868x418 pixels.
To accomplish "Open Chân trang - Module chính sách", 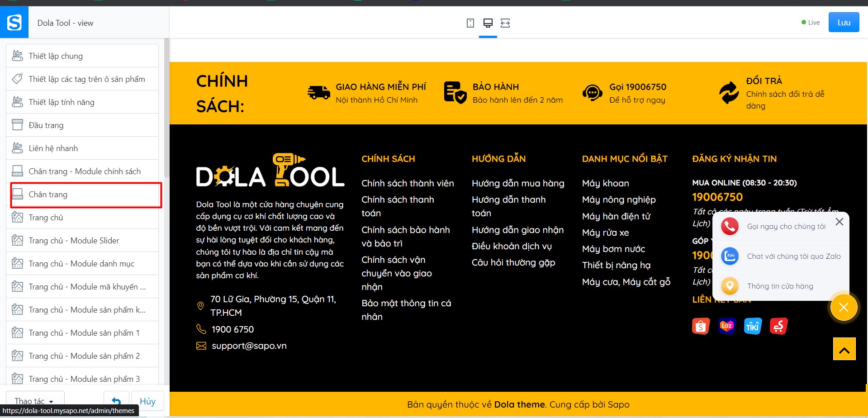I will (x=82, y=171).
